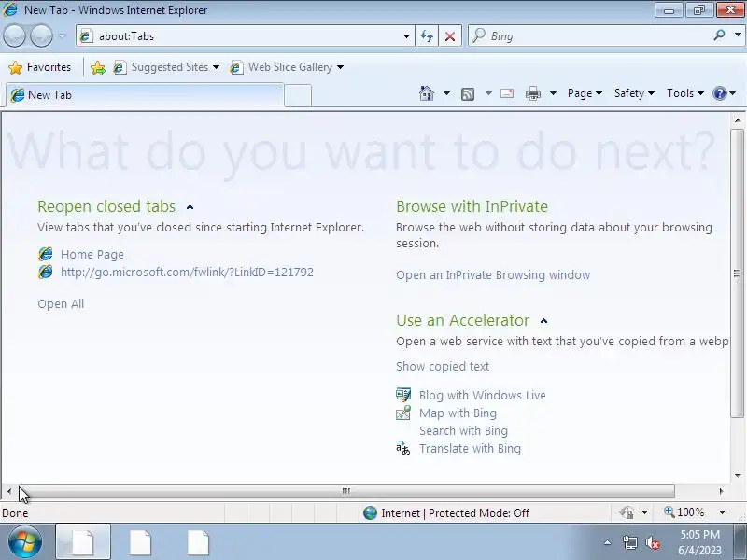
Task: Click the search magnifier button
Action: (x=719, y=35)
